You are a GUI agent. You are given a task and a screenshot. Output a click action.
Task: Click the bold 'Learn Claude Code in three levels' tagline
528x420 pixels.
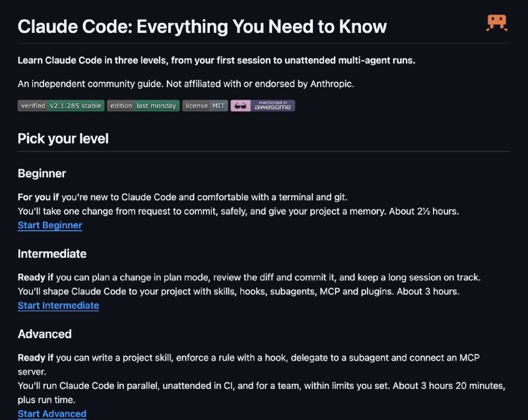pyautogui.click(x=216, y=61)
